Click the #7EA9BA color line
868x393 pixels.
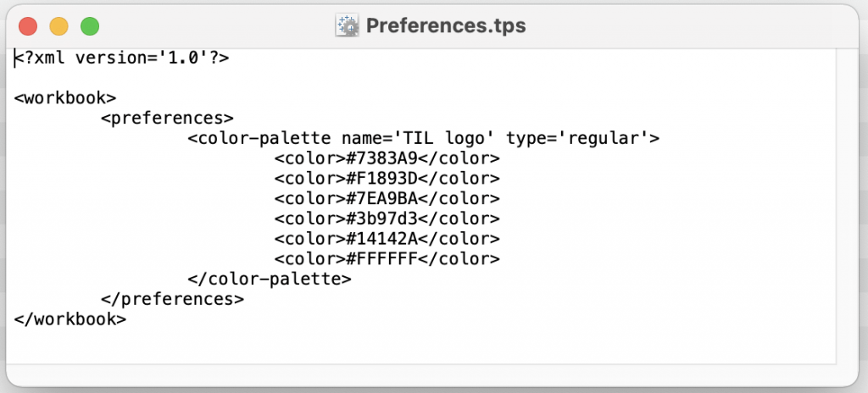pyautogui.click(x=387, y=198)
